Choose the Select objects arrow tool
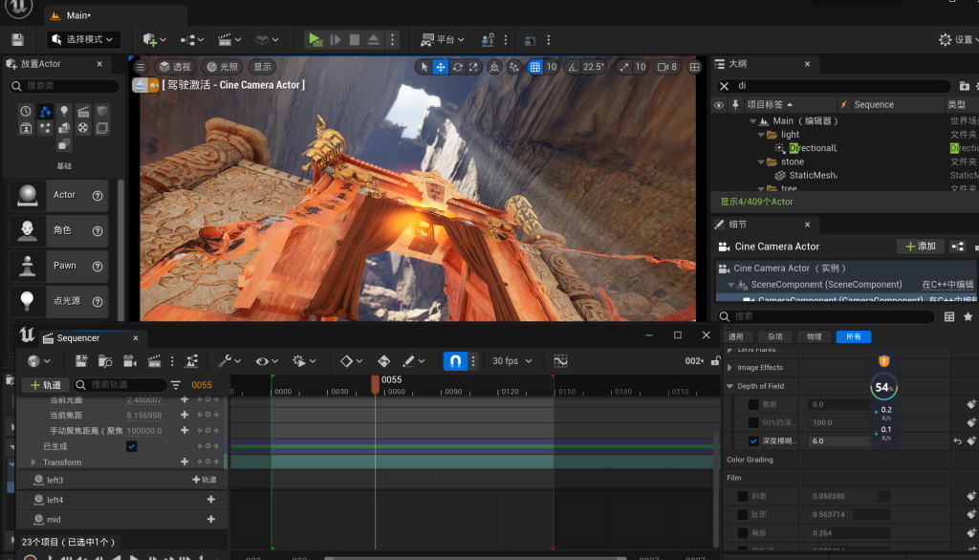 coord(424,67)
